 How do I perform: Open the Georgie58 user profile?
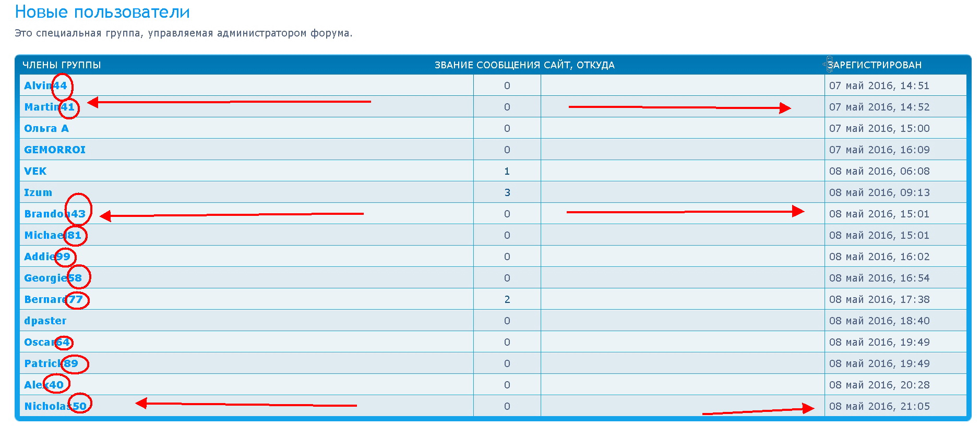[x=53, y=278]
